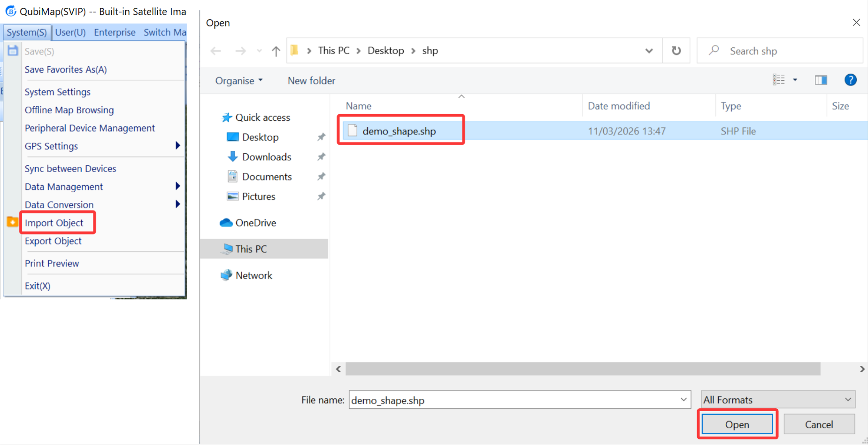Screen dimensions: 868x445
Task: Expand the Data Conversion submenu
Action: click(178, 204)
